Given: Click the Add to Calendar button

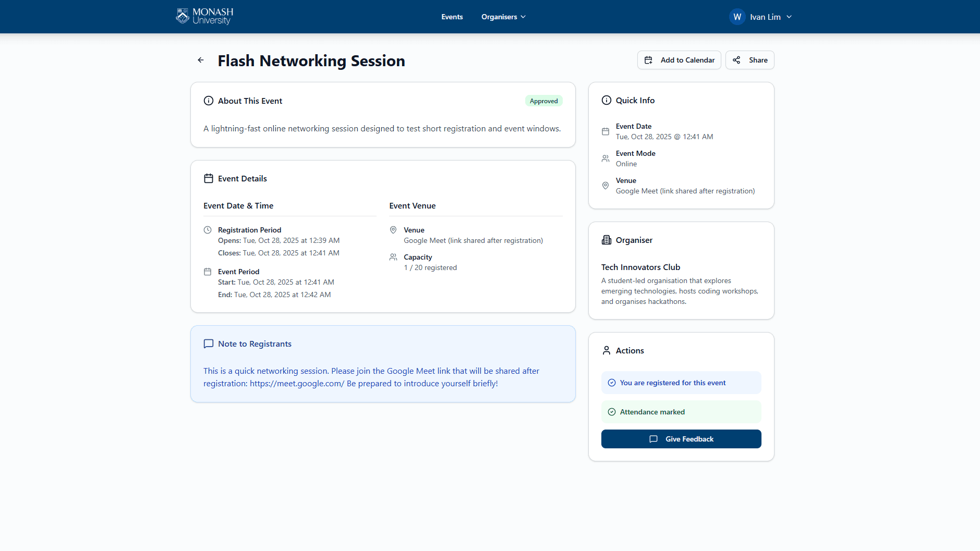Looking at the screenshot, I should pos(679,60).
